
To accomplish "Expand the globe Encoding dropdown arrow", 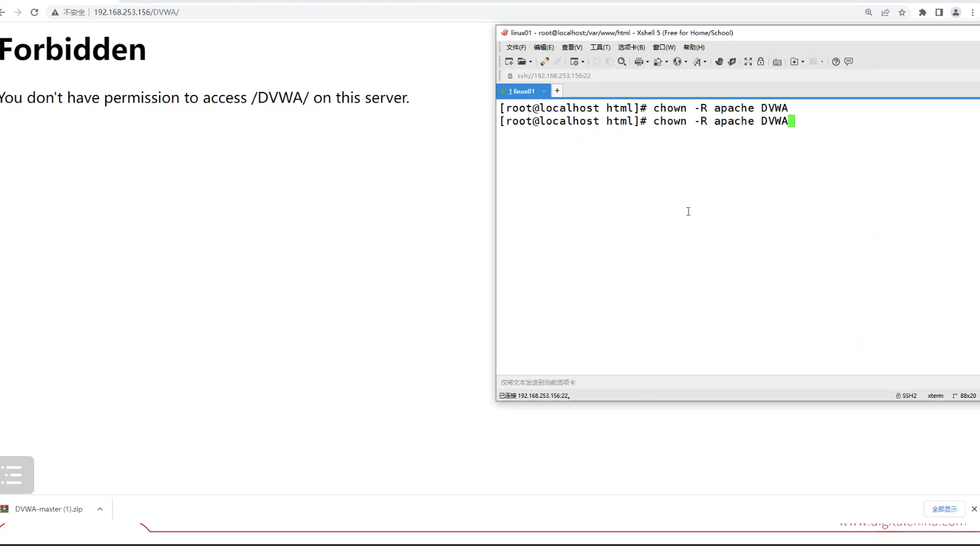I will click(686, 61).
